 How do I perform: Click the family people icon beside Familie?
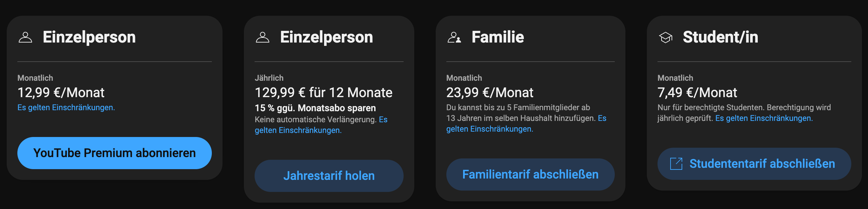(454, 37)
